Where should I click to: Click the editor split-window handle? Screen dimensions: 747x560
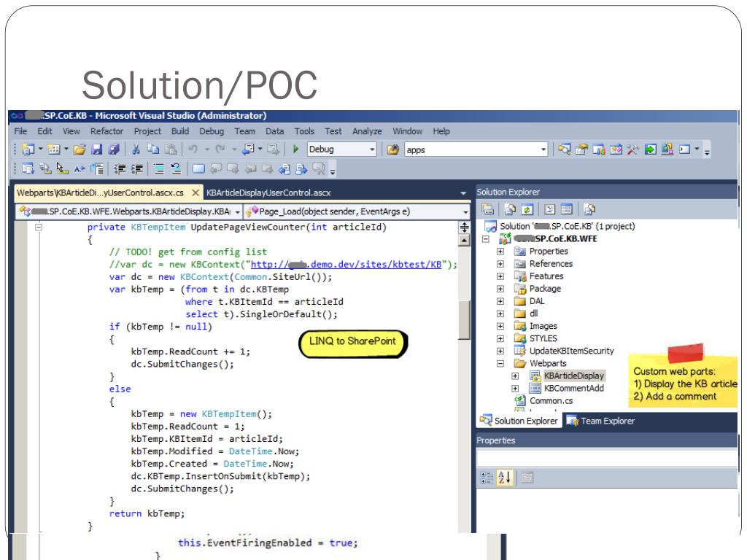[x=464, y=227]
